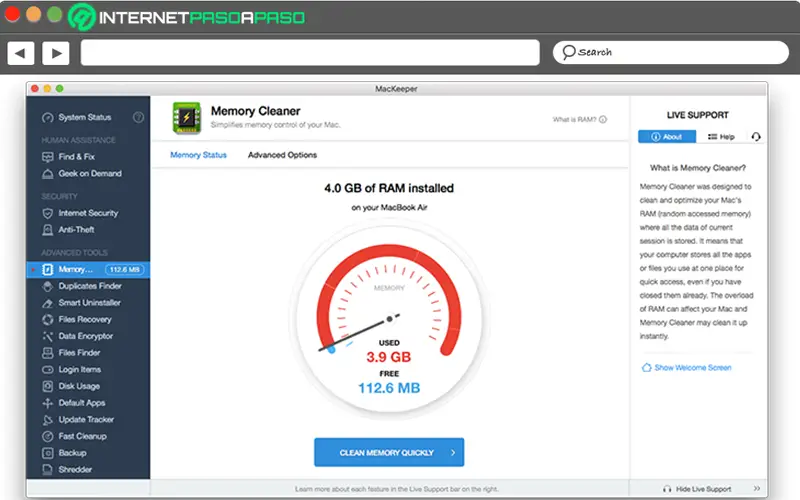Click Hide Live Support link
Image resolution: width=800 pixels, height=500 pixels.
click(697, 489)
